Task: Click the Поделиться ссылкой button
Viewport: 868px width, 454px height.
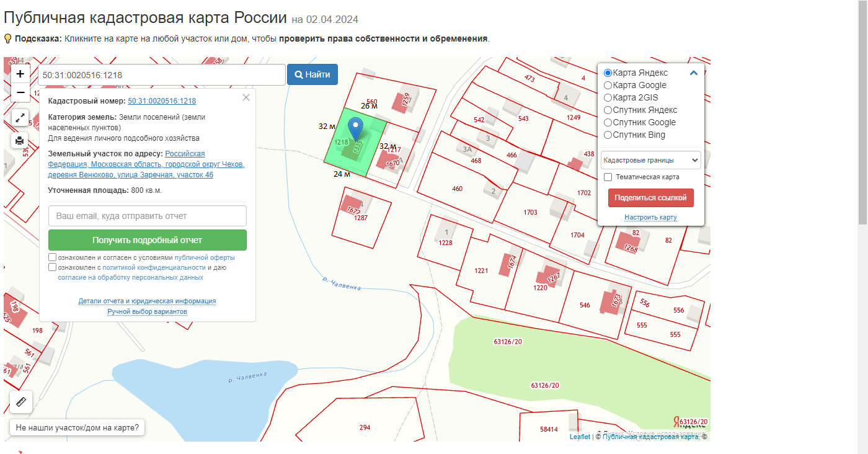Action: pyautogui.click(x=651, y=198)
